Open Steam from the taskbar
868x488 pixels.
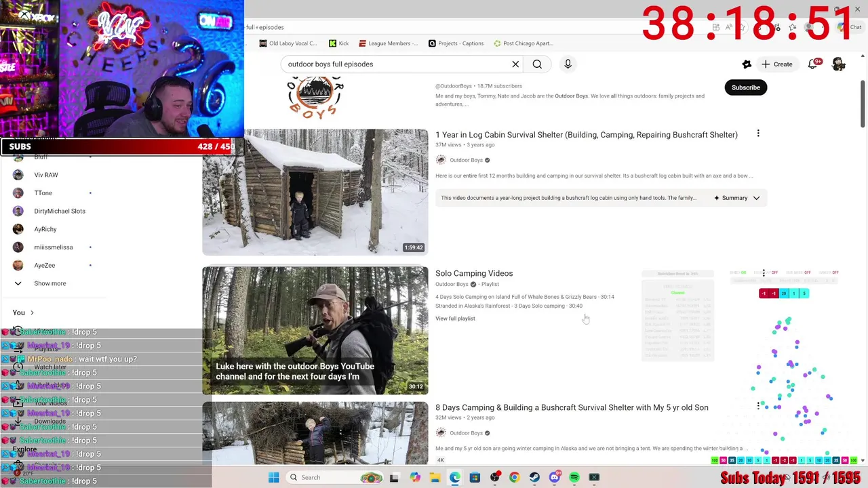(x=534, y=477)
